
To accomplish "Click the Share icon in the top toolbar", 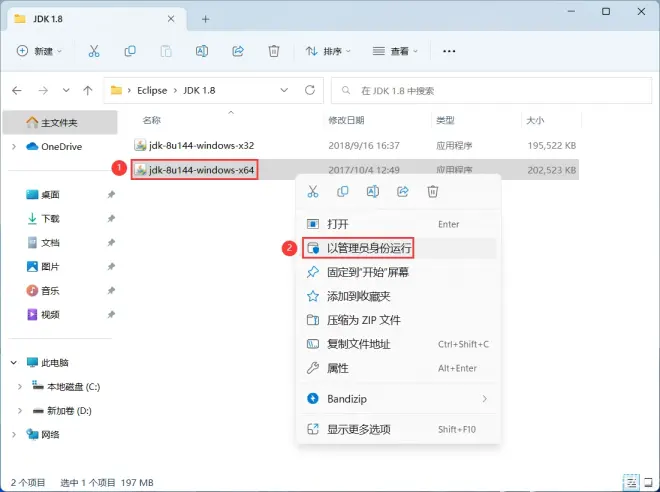I will click(238, 51).
